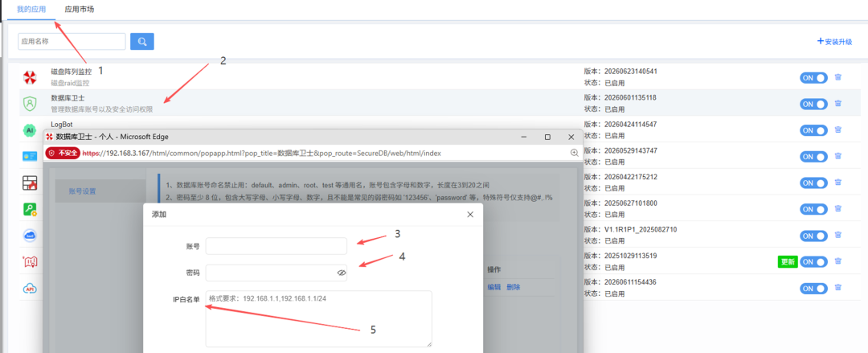Screen dimensions: 868x353
Task: Click the trash icon for version 20260529143747
Action: pos(837,156)
